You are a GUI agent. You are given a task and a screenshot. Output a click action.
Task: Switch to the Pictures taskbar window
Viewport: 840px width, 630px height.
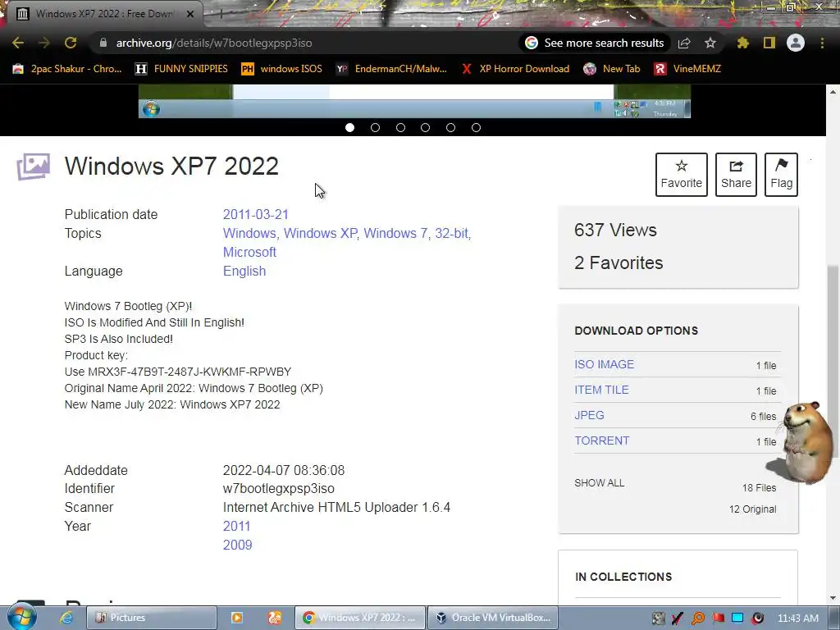(x=152, y=618)
